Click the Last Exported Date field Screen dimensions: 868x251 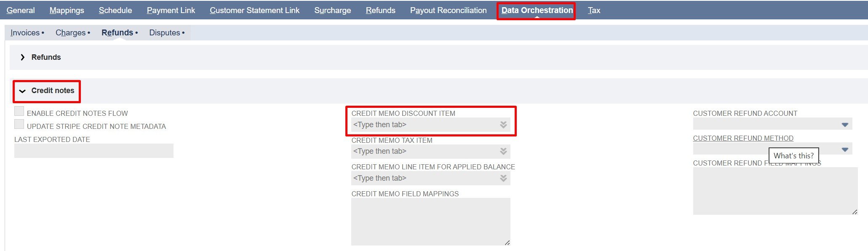[93, 151]
